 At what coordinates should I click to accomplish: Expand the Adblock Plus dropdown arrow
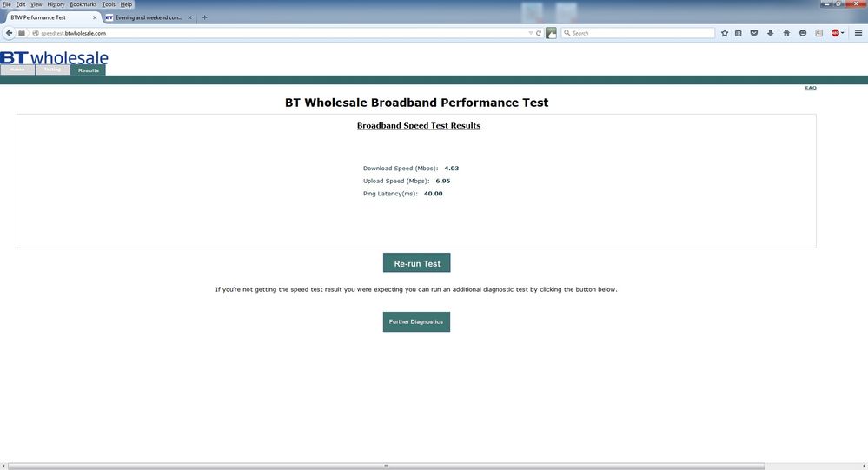click(843, 33)
